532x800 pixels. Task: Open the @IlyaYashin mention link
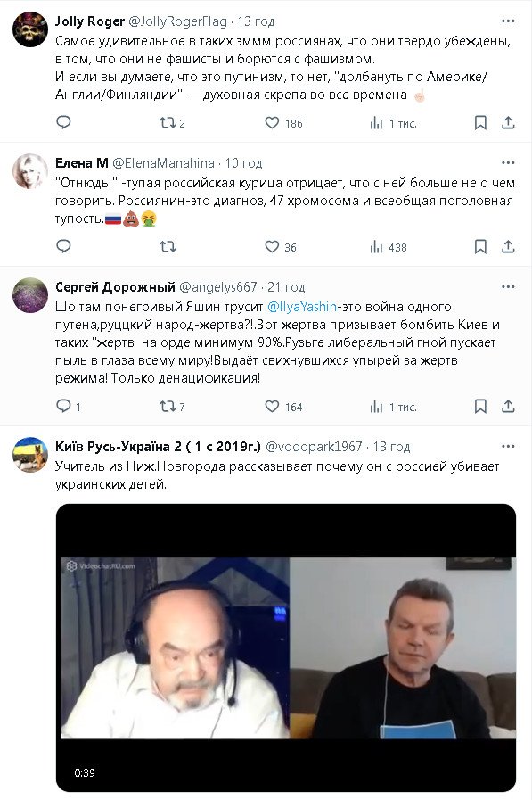click(302, 307)
